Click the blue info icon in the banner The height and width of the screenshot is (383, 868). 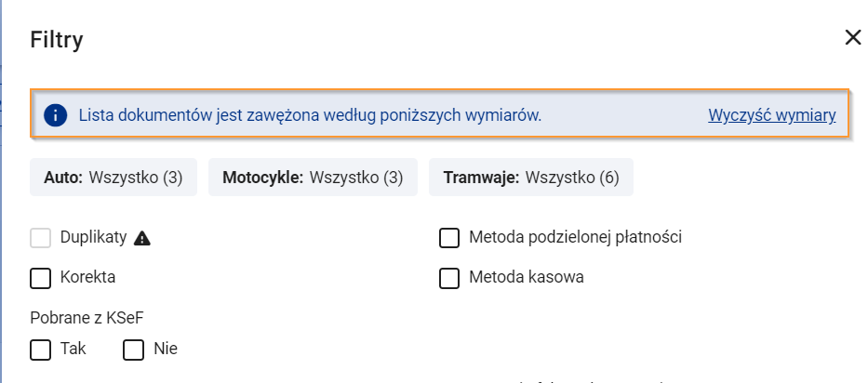click(x=56, y=115)
